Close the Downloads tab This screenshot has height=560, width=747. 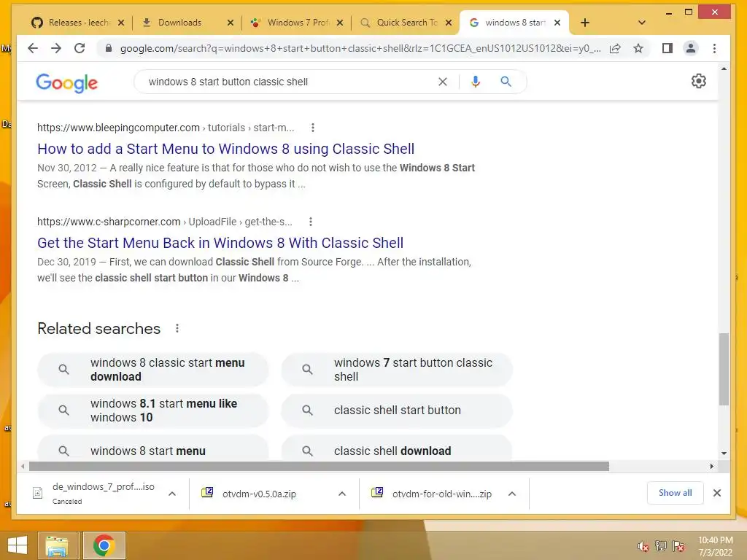(231, 23)
